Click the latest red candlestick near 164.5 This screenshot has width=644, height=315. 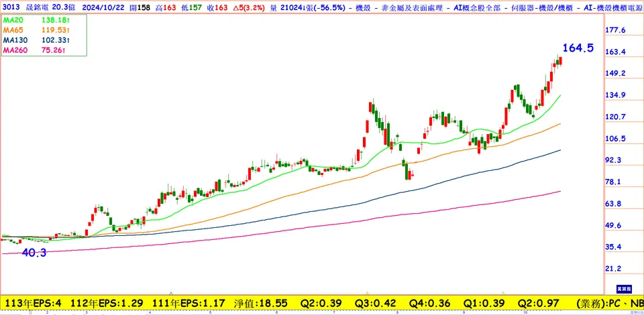(561, 60)
